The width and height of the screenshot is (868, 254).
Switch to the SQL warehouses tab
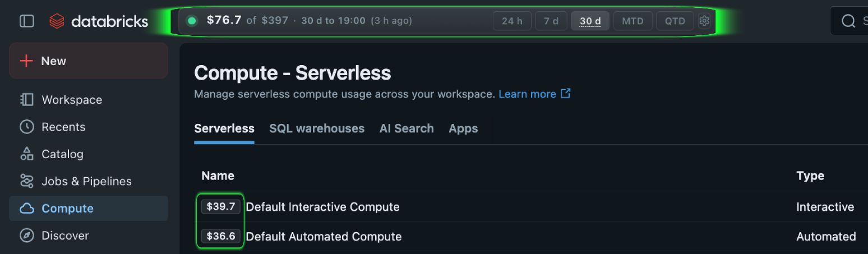[317, 128]
